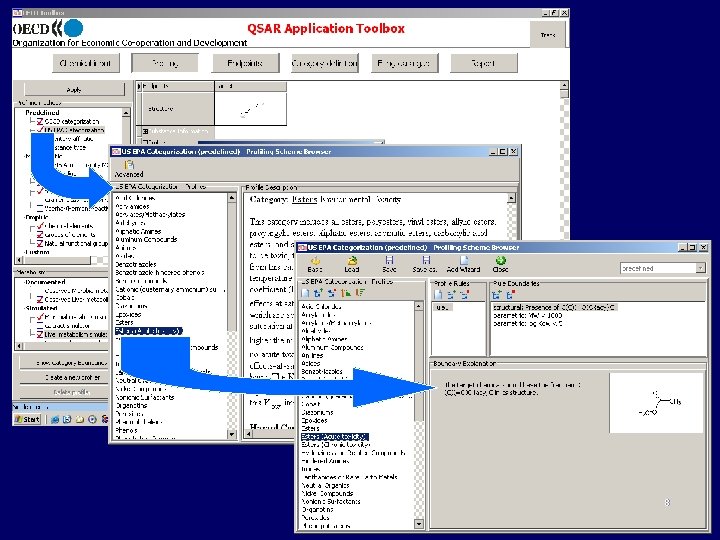Click the Add Wizard page icon
Viewport: 720px width, 540px height.
(464, 260)
